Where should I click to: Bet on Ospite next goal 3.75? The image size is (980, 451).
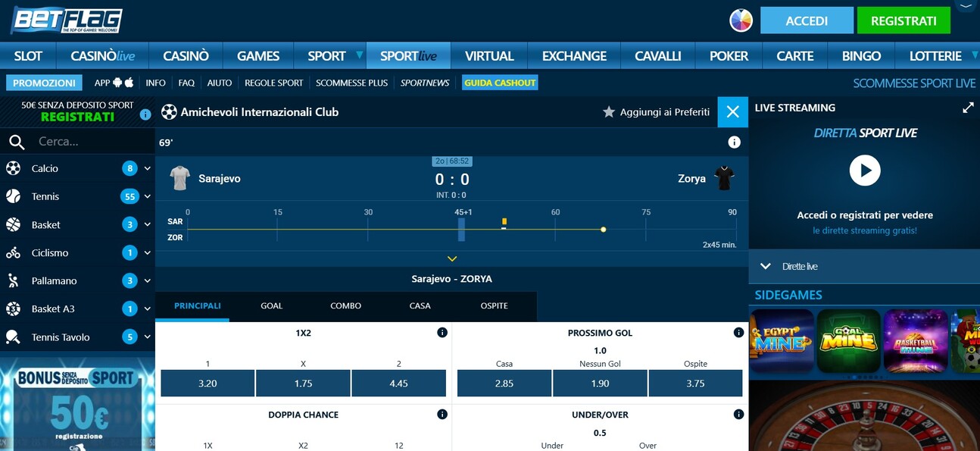[x=695, y=384]
